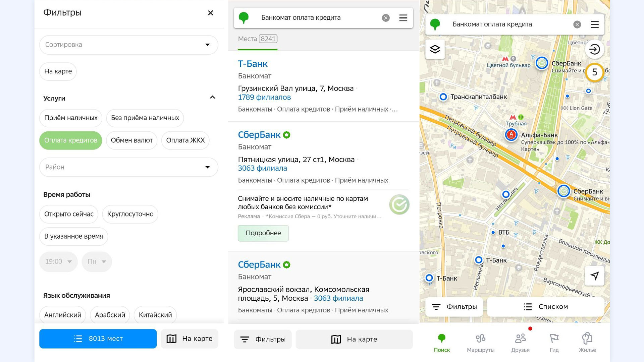Clear the search query in map view
The width and height of the screenshot is (644, 362).
(577, 24)
